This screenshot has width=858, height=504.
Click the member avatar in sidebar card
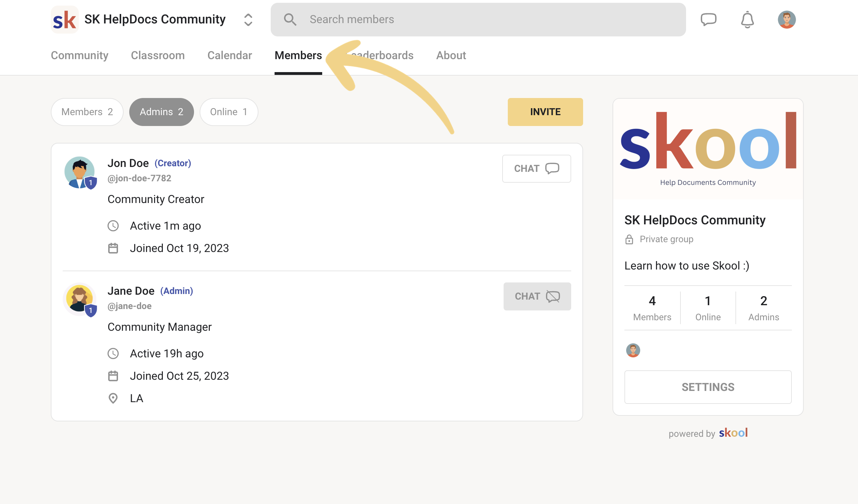(x=633, y=350)
